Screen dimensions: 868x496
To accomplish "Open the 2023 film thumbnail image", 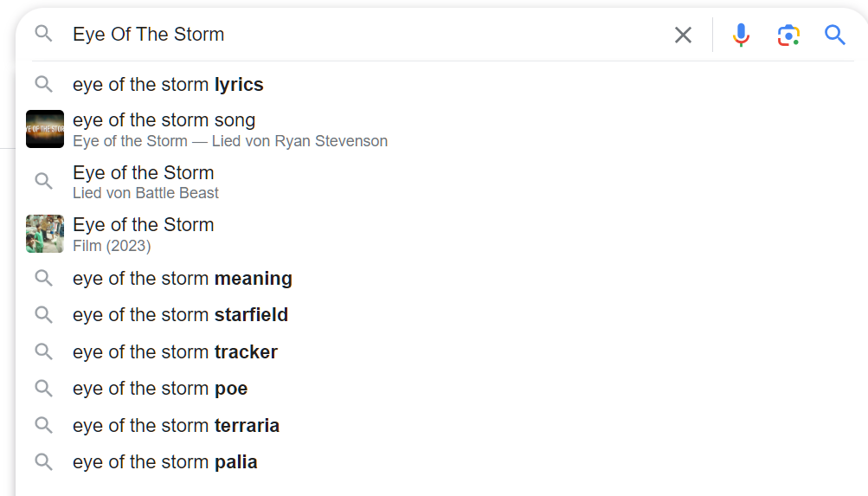I will click(x=45, y=234).
